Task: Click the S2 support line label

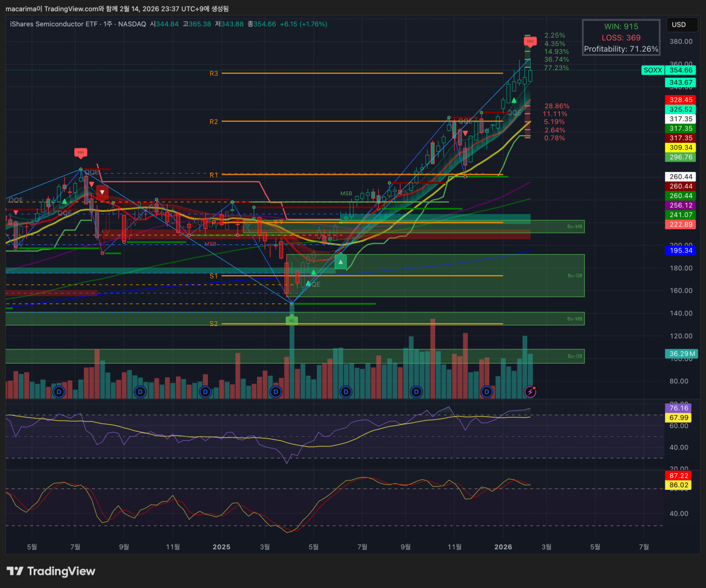Action: 213,324
